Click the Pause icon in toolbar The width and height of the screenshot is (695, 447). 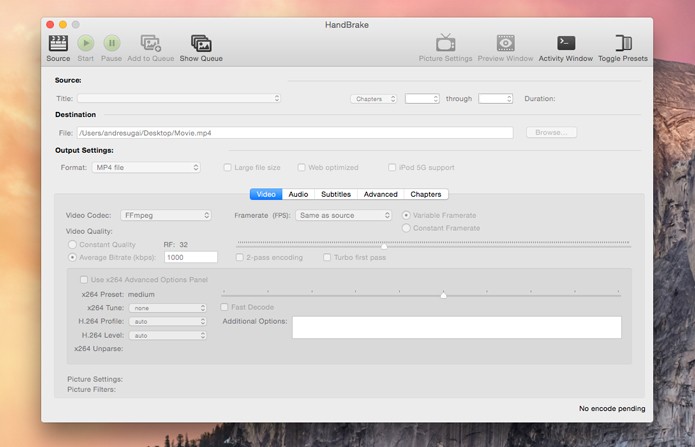point(112,43)
